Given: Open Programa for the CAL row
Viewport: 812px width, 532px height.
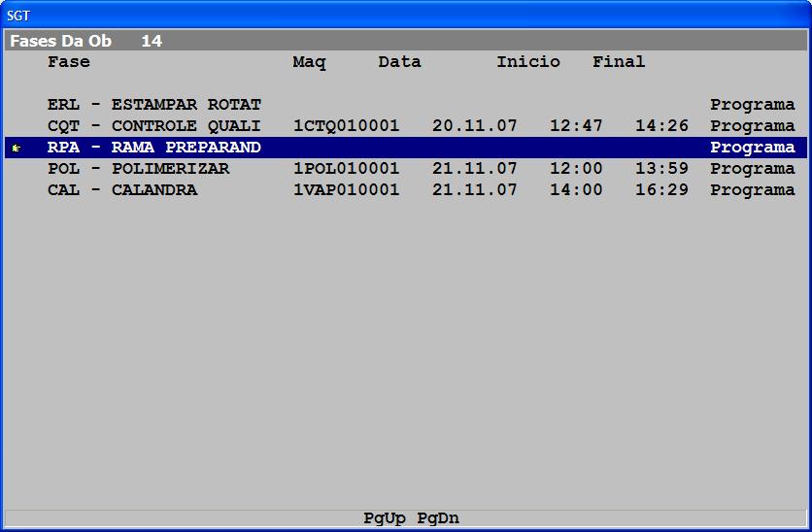Looking at the screenshot, I should point(752,190).
